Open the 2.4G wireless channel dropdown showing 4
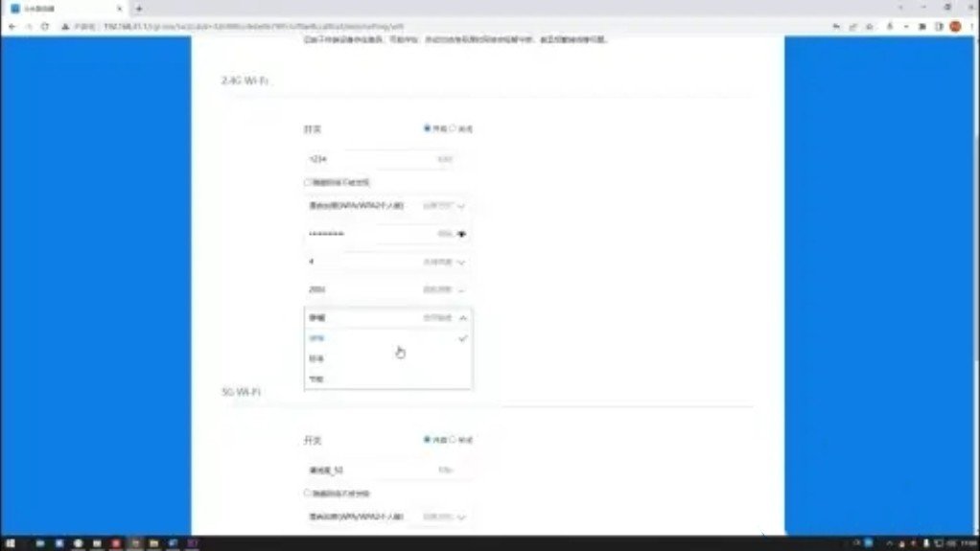The height and width of the screenshot is (551, 980). (387, 263)
